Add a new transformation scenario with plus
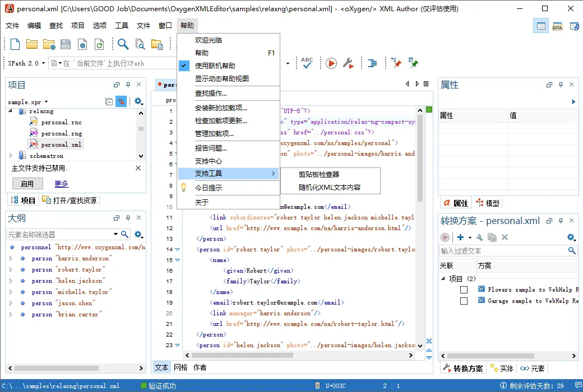Image resolution: width=583 pixels, height=392 pixels. click(x=460, y=237)
